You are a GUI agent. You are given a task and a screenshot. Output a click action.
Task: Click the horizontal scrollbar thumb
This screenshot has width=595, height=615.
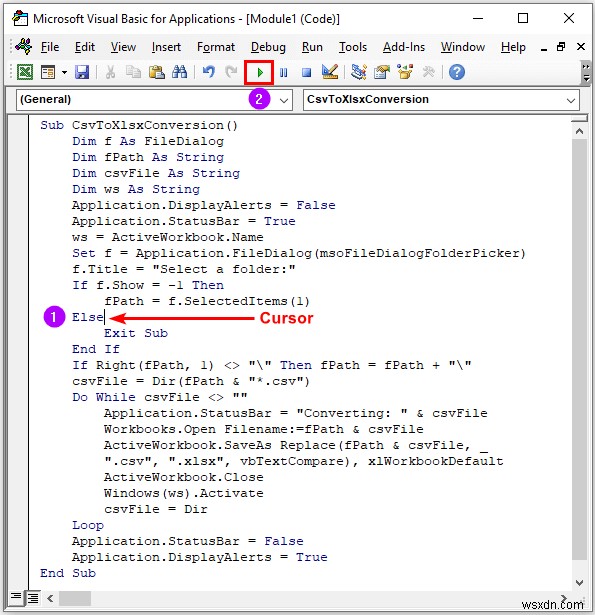tap(75, 599)
